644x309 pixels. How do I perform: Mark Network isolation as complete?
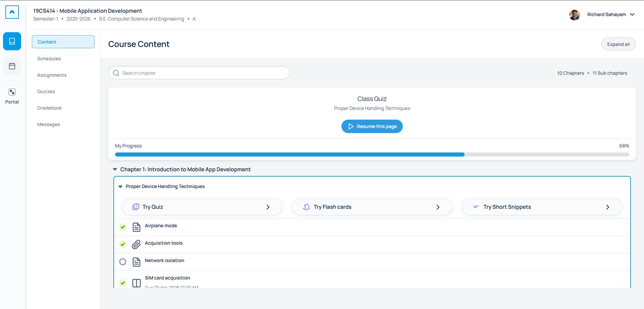[x=123, y=262]
